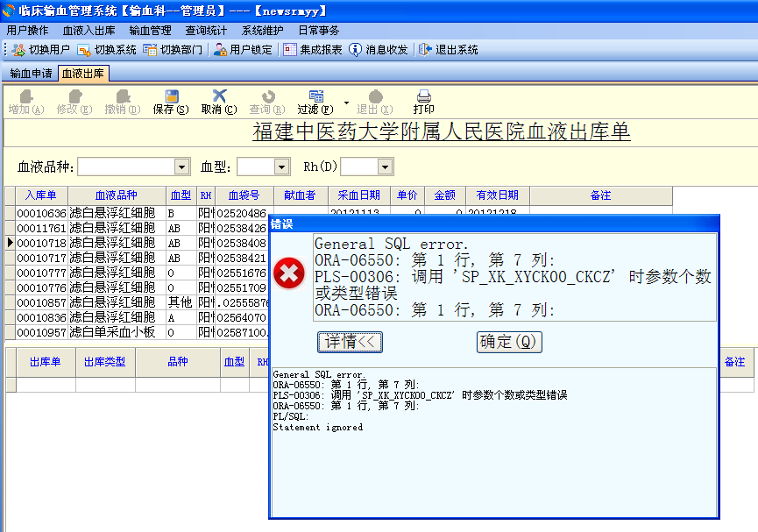Click the 采血日期 column header

click(x=358, y=195)
